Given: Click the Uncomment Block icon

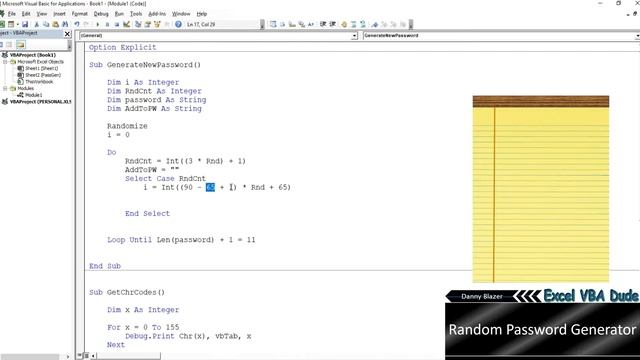Looking at the screenshot, I should point(363,24).
